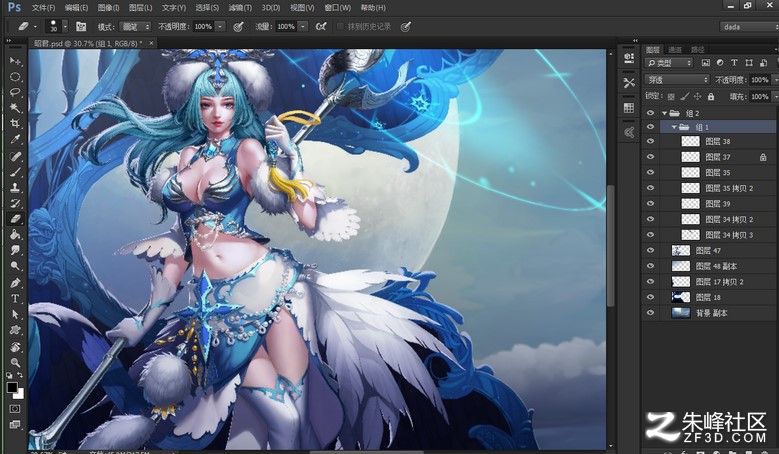Open the brush settings panel
The image size is (779, 454).
coord(80,26)
